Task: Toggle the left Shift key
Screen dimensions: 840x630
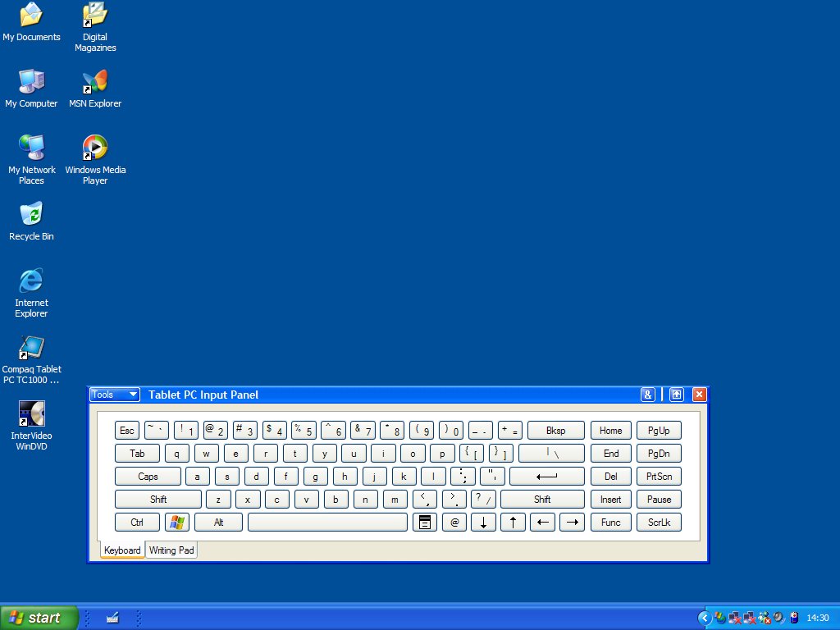Action: [x=158, y=500]
